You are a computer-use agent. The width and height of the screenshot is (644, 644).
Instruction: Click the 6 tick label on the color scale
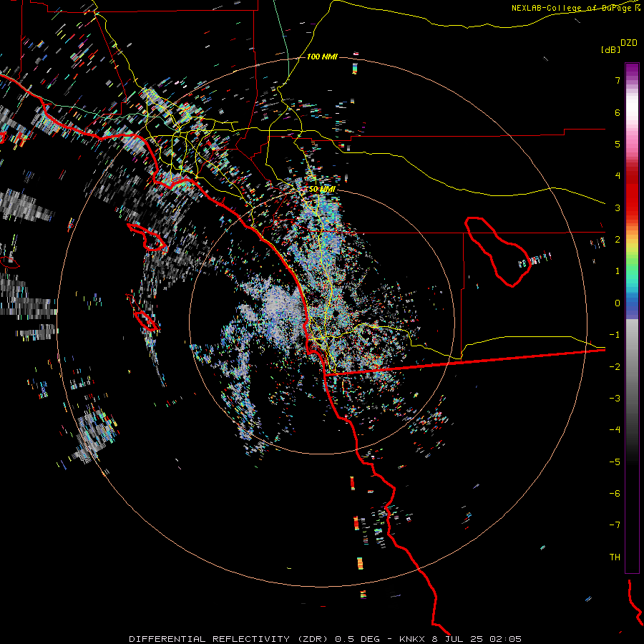pyautogui.click(x=618, y=112)
